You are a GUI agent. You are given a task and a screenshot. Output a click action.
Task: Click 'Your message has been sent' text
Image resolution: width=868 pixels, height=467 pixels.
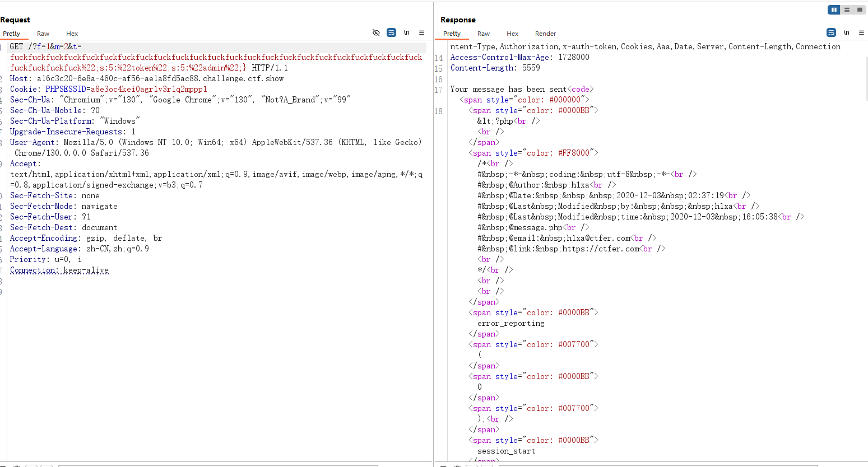508,89
